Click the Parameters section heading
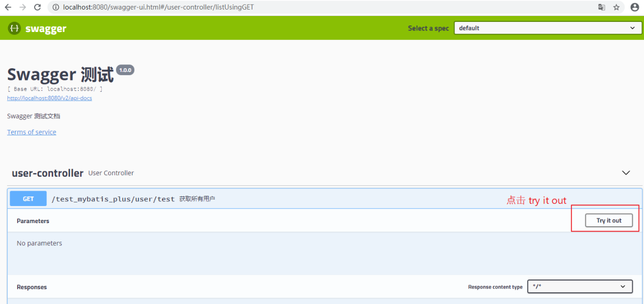 [33, 221]
